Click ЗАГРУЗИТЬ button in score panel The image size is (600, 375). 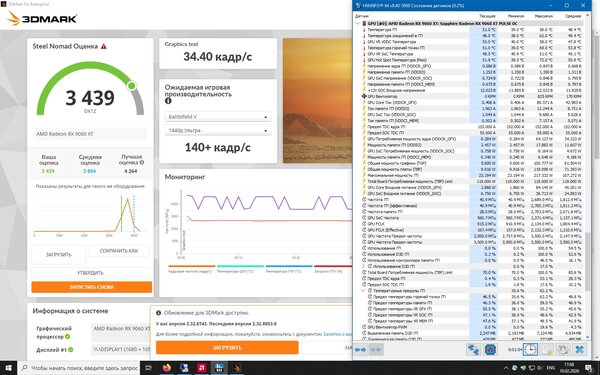pos(59,255)
